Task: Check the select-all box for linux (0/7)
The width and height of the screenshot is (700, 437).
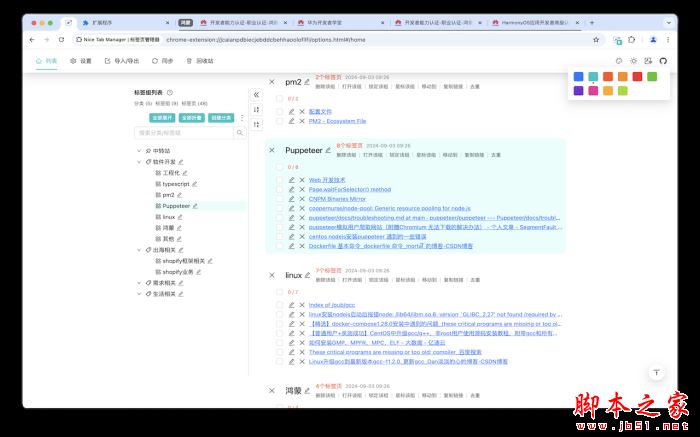Action: pyautogui.click(x=279, y=292)
